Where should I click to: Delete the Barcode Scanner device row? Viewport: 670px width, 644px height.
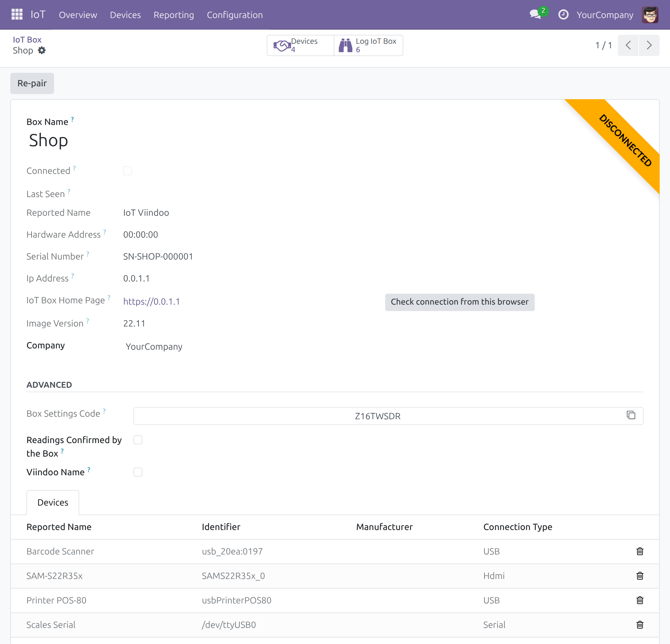[x=640, y=551]
